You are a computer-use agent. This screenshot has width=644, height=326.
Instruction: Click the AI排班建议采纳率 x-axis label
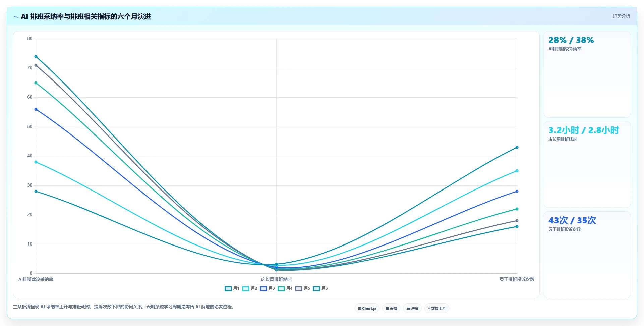(x=36, y=279)
